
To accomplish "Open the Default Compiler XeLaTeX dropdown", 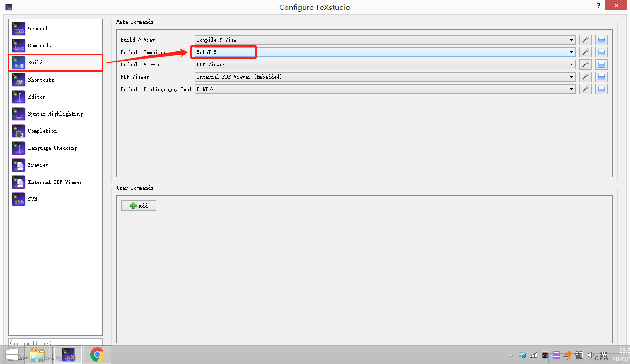I will (x=385, y=52).
